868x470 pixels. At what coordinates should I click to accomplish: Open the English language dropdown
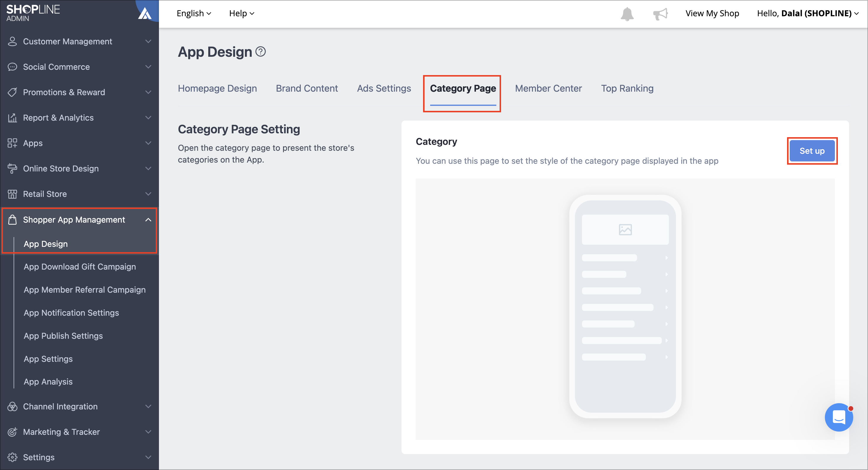(x=194, y=14)
